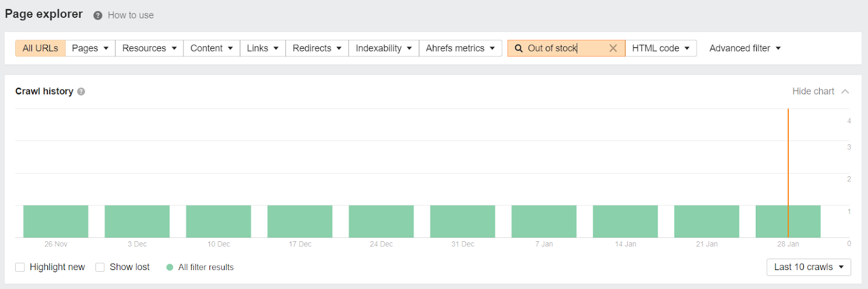The height and width of the screenshot is (289, 868).
Task: Open the Indexability filter dropdown
Action: tap(384, 48)
